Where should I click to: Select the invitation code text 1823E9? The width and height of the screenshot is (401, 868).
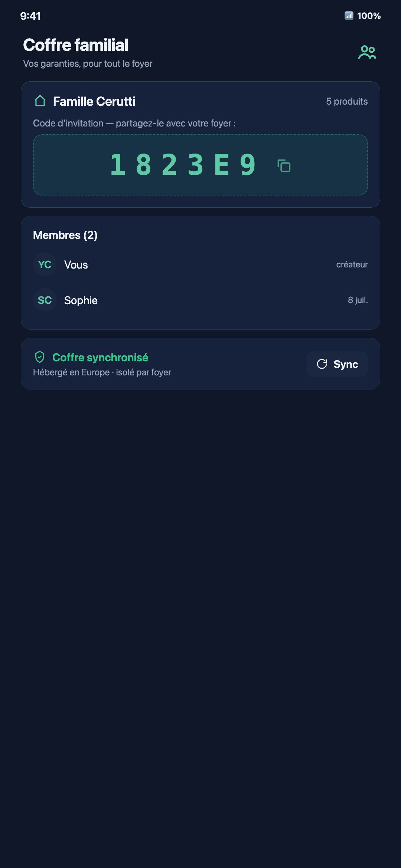pyautogui.click(x=183, y=165)
